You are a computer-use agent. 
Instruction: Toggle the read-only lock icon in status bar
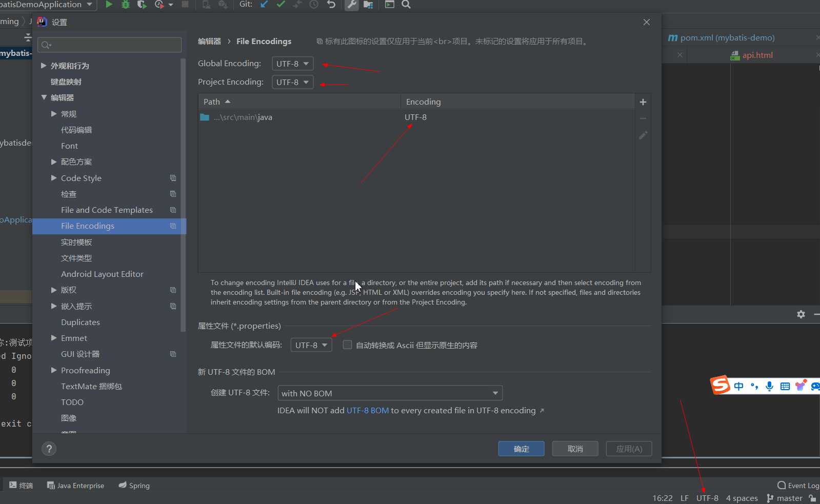(x=812, y=498)
